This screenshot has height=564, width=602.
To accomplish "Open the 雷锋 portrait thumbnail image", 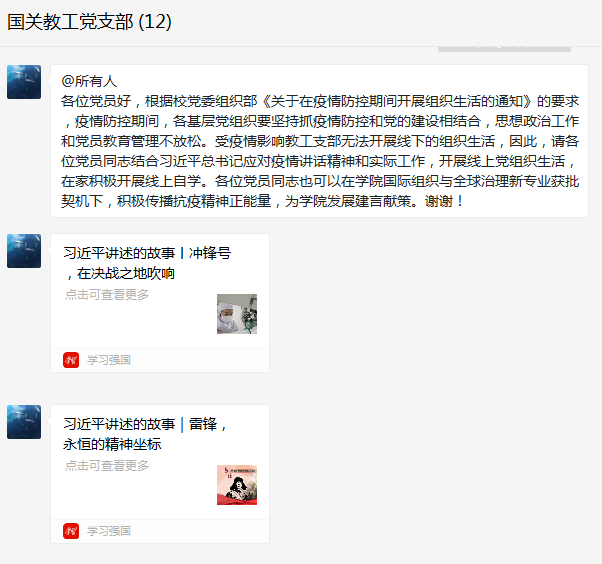I will coord(237,485).
